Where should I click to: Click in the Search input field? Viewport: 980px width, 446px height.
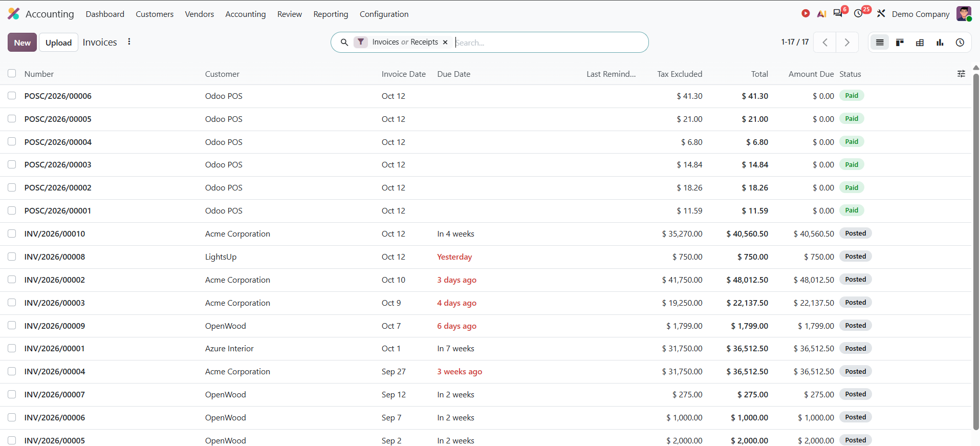coord(548,43)
